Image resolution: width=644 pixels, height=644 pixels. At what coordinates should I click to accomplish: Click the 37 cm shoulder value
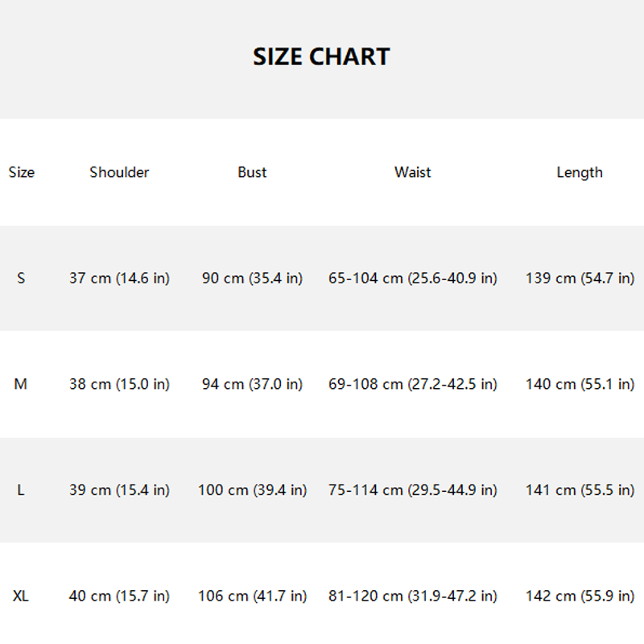(x=119, y=279)
